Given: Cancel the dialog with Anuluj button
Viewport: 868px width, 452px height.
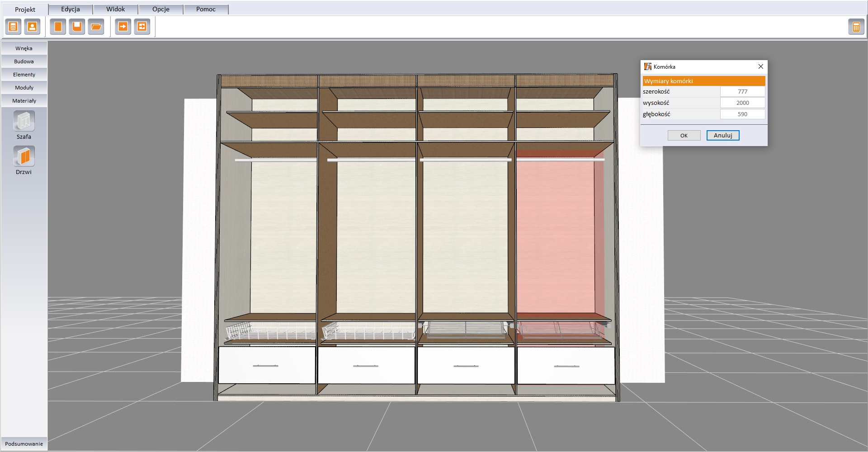Looking at the screenshot, I should (722, 136).
